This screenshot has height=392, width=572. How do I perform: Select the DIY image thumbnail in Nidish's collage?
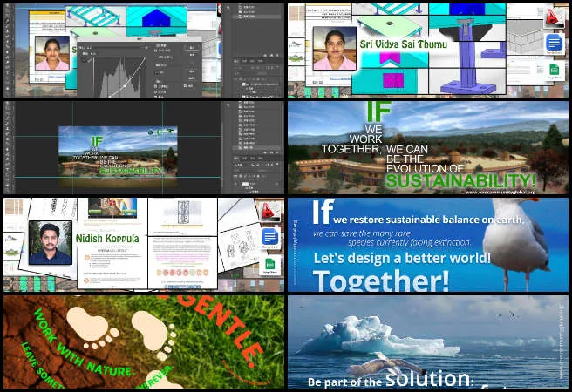coord(112,207)
